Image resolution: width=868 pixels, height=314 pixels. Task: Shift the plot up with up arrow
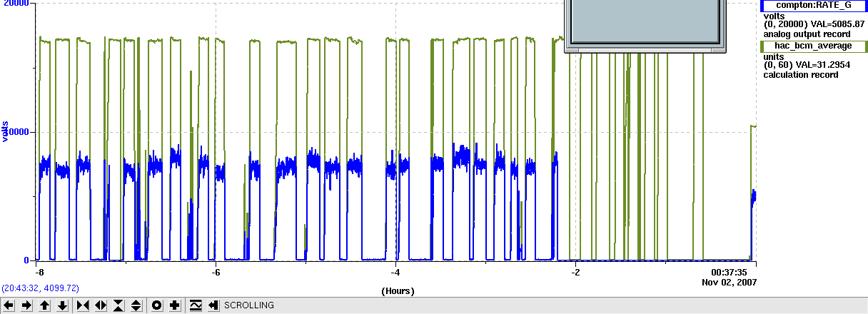point(44,305)
